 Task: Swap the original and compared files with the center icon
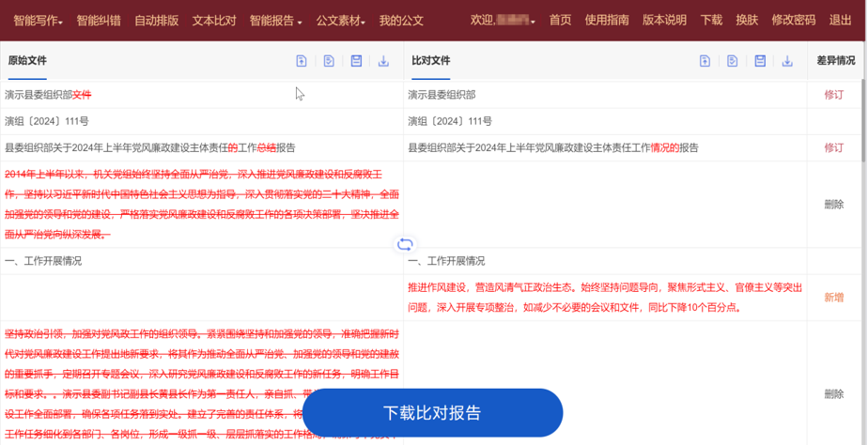(405, 244)
